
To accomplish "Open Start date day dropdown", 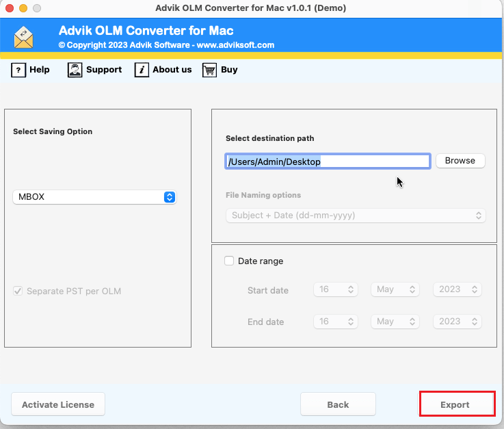I will [x=335, y=289].
